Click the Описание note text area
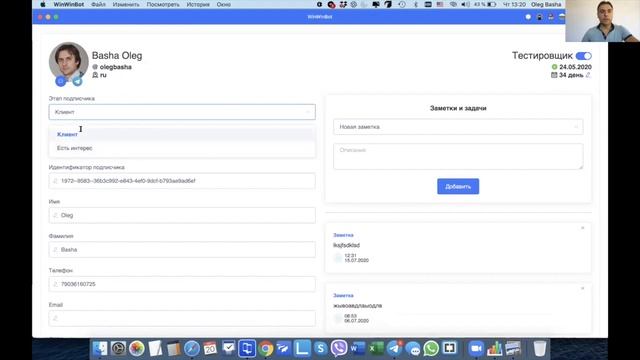 (x=458, y=156)
